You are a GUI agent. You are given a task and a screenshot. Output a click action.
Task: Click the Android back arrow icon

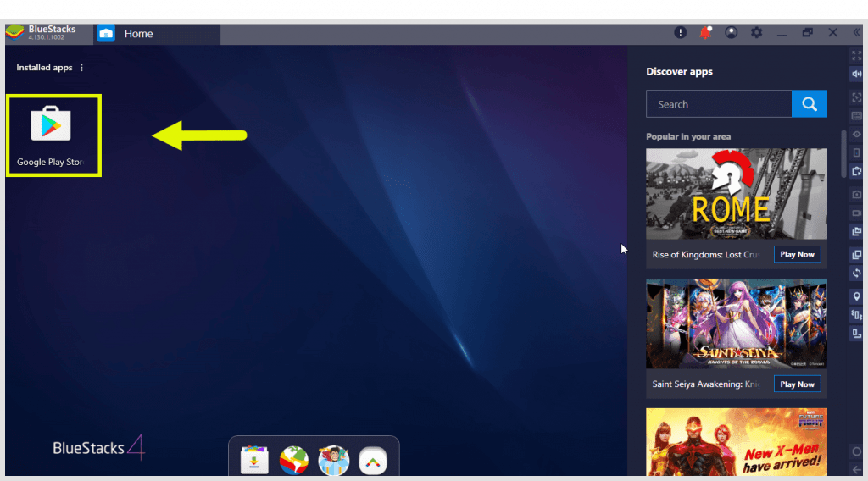tap(856, 469)
